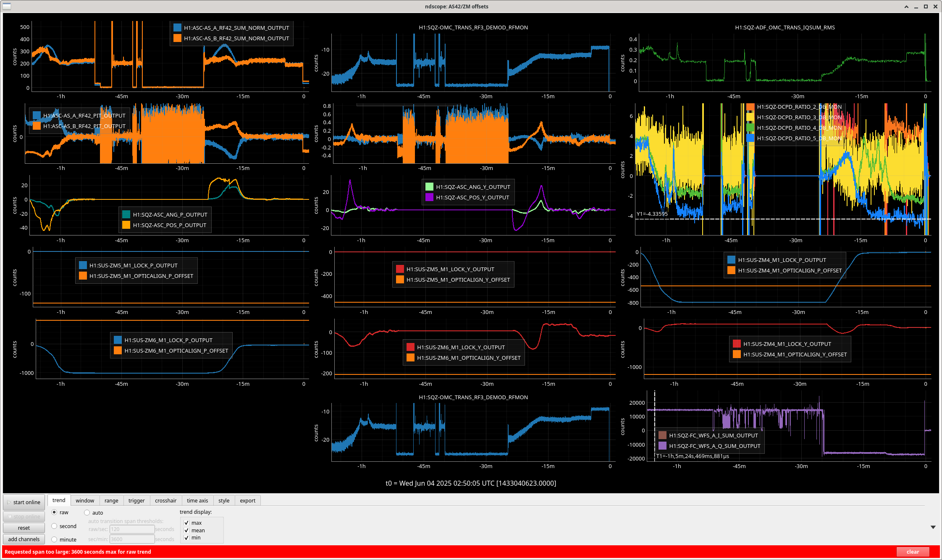
Task: Switch to the crosshair tab
Action: click(165, 500)
